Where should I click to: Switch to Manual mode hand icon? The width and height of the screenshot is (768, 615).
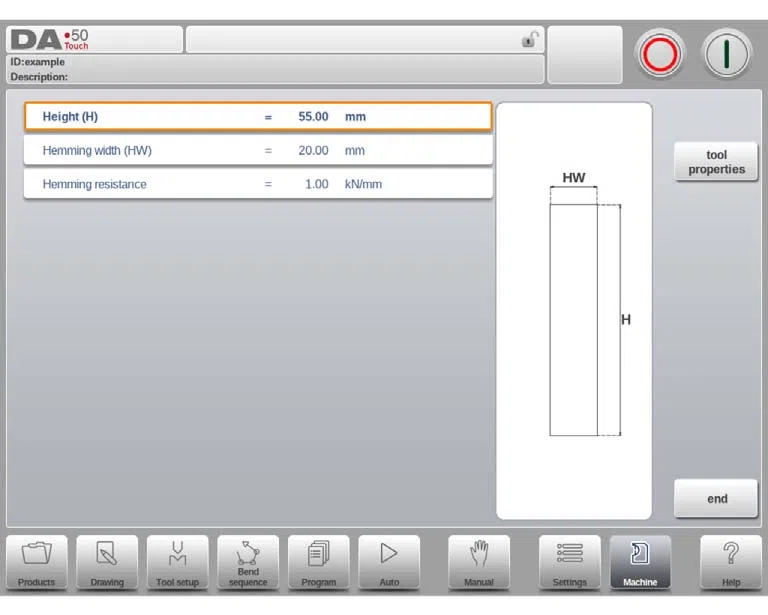point(479,562)
